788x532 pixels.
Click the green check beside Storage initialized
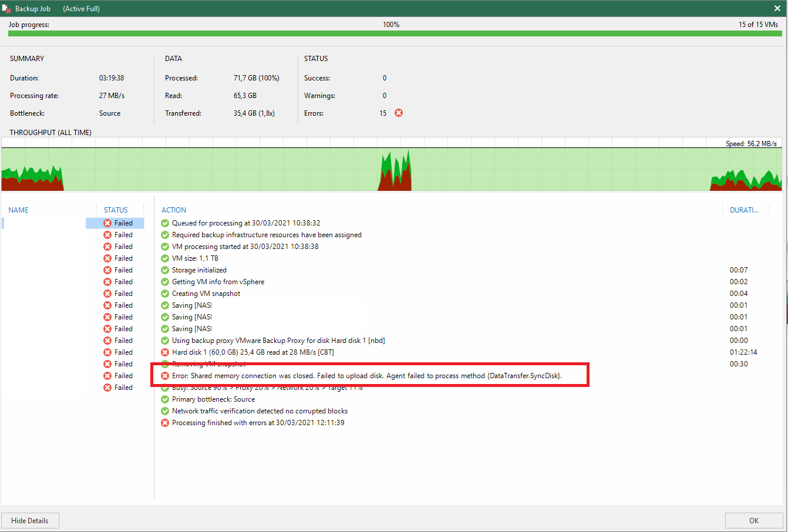point(165,270)
